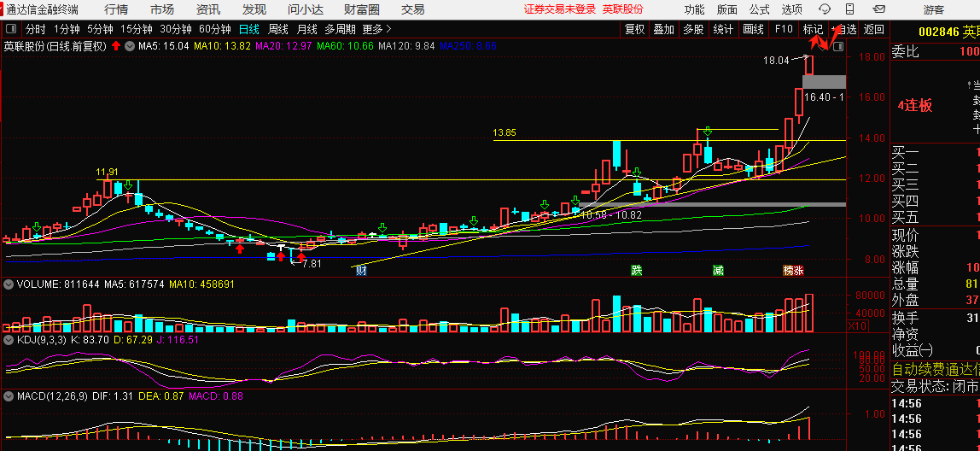Open the F10 company info

tap(783, 29)
